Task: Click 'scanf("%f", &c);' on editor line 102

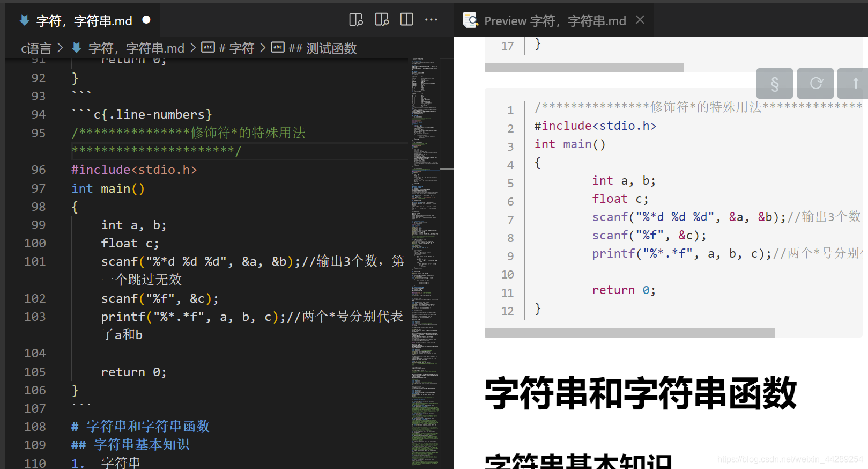Action: pyautogui.click(x=160, y=298)
